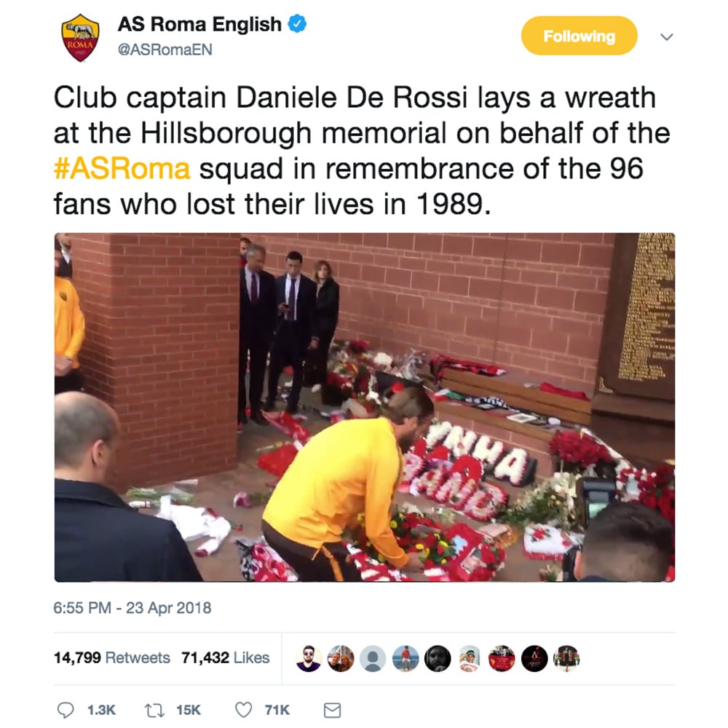The image size is (728, 728).
Task: Click the 1.3K replies count
Action: (101, 710)
